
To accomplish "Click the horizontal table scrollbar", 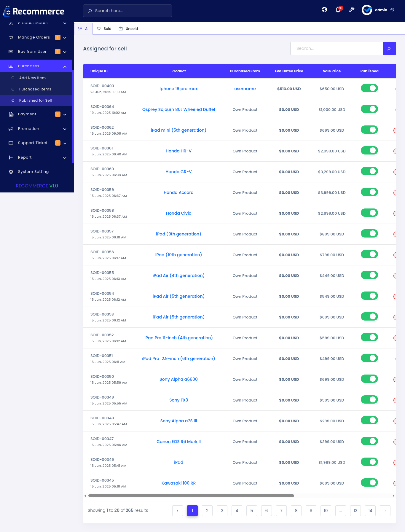I will pyautogui.click(x=191, y=496).
